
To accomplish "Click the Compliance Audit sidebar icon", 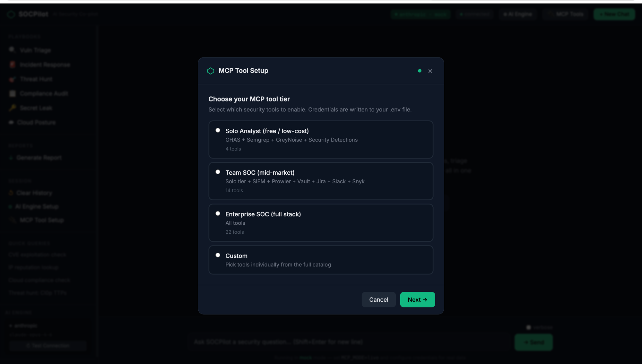I will [x=13, y=93].
